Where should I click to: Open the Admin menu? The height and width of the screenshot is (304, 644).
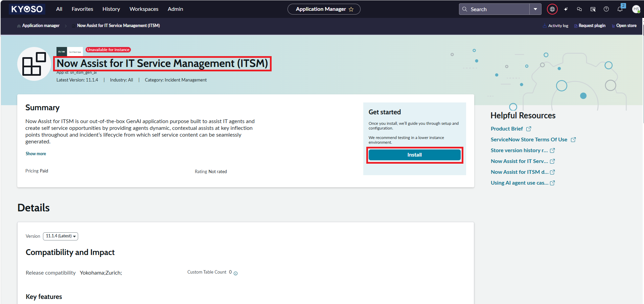pos(175,9)
